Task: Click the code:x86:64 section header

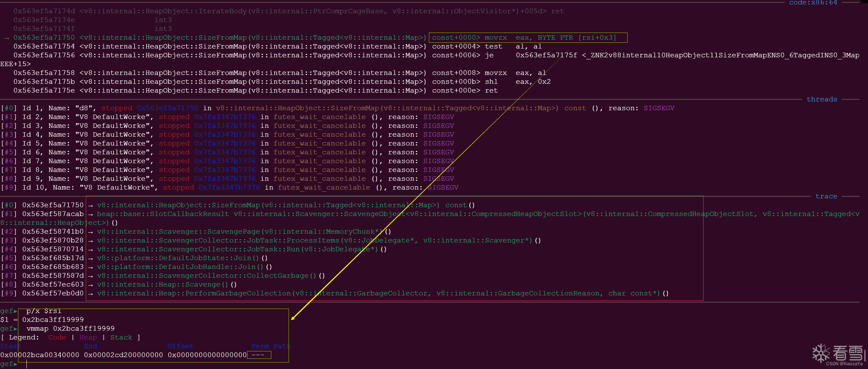Action: point(813,3)
